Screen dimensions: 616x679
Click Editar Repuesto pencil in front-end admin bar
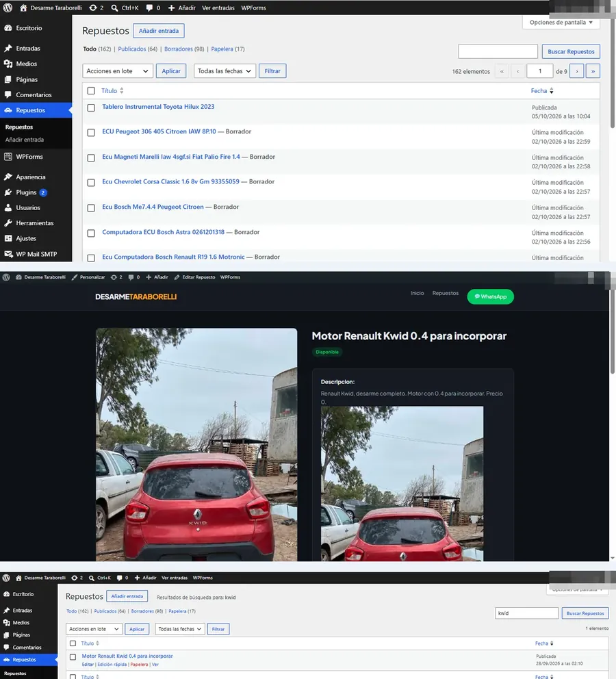tap(195, 277)
